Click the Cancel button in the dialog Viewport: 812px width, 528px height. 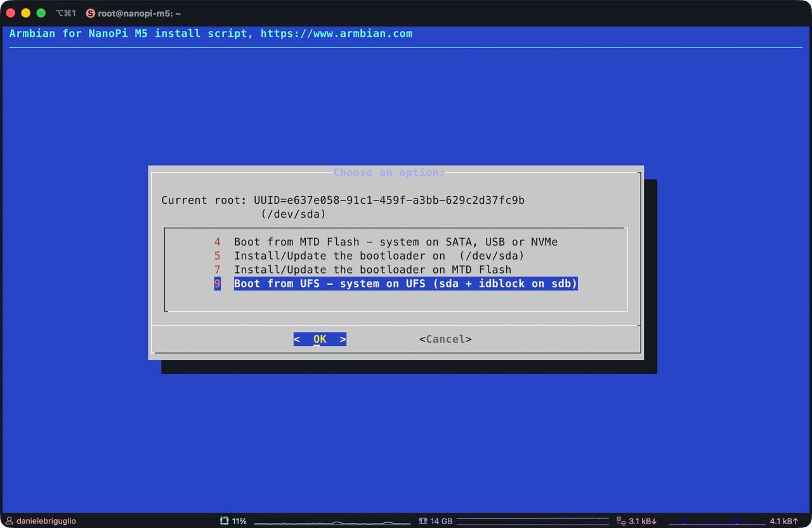tap(445, 339)
